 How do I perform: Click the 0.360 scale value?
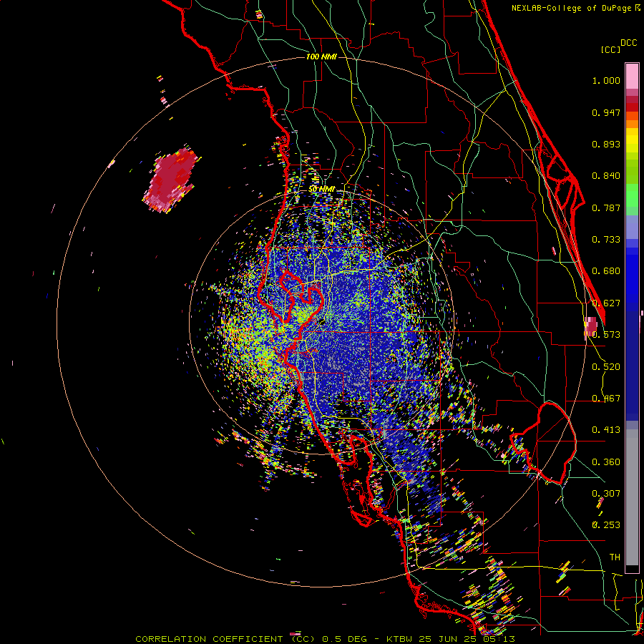point(606,462)
